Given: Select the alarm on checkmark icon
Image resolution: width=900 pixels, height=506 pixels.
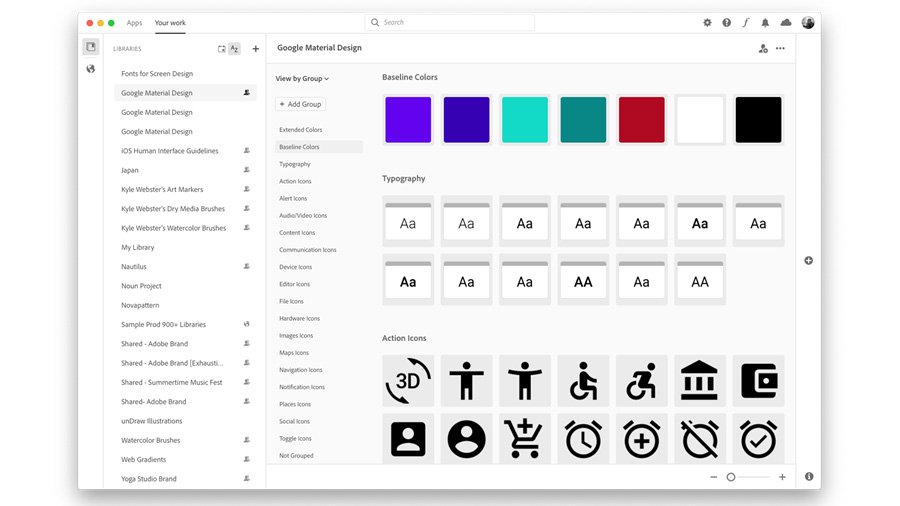Looking at the screenshot, I should (758, 439).
